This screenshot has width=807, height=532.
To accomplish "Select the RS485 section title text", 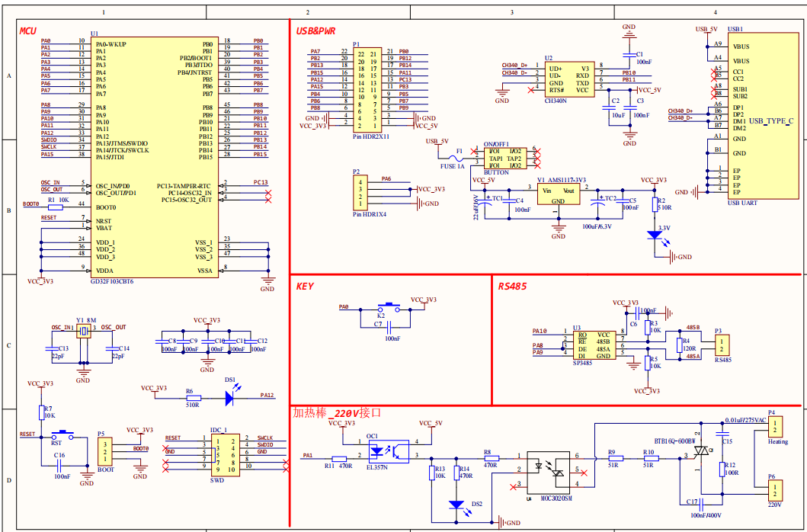I will [x=512, y=286].
